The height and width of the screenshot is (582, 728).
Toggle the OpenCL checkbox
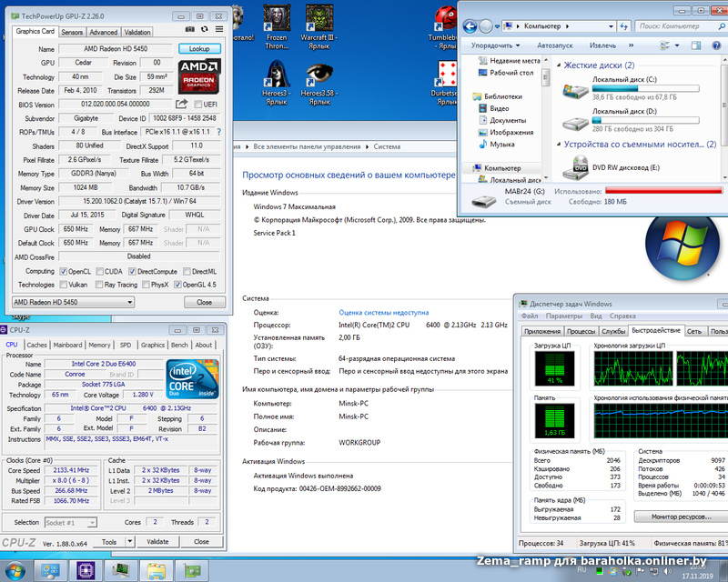(x=64, y=272)
